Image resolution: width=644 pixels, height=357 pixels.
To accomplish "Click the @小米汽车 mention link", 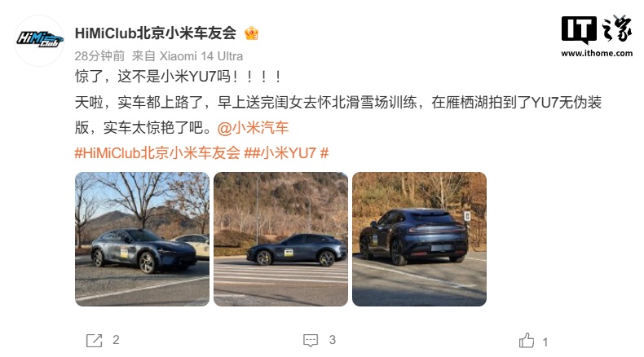I will 253,128.
